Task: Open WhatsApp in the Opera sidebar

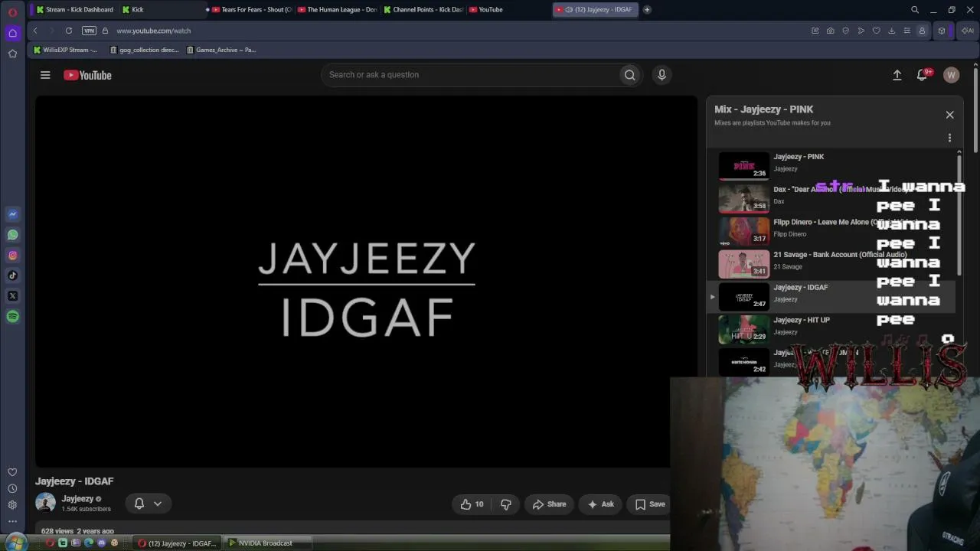Action: [x=12, y=235]
